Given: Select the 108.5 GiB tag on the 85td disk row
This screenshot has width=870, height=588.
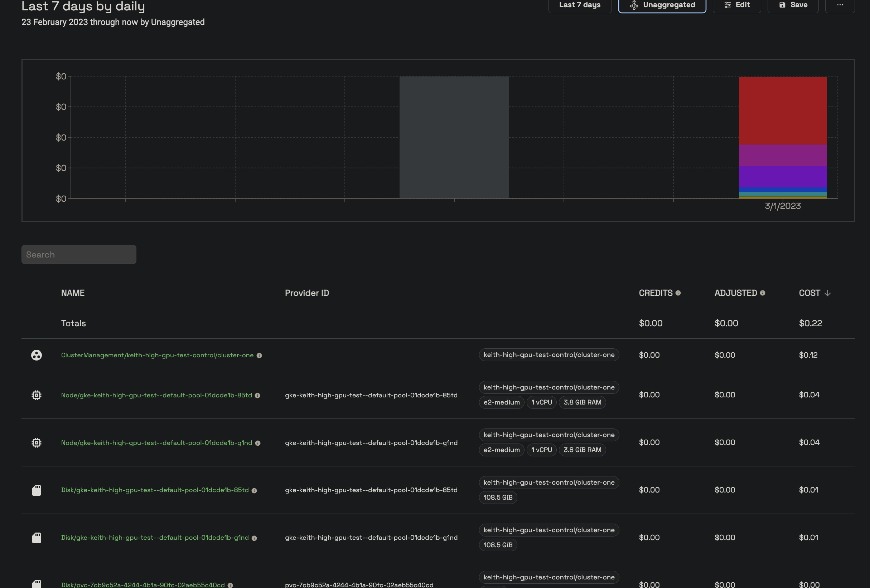Looking at the screenshot, I should point(498,498).
